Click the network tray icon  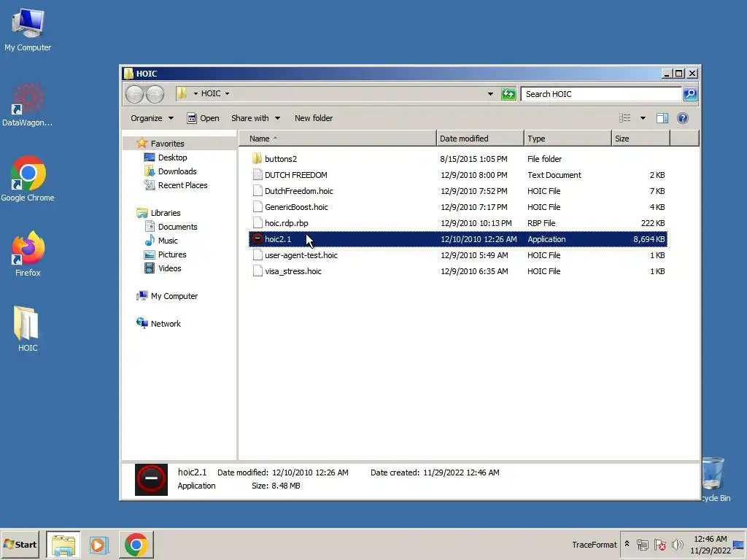(643, 545)
